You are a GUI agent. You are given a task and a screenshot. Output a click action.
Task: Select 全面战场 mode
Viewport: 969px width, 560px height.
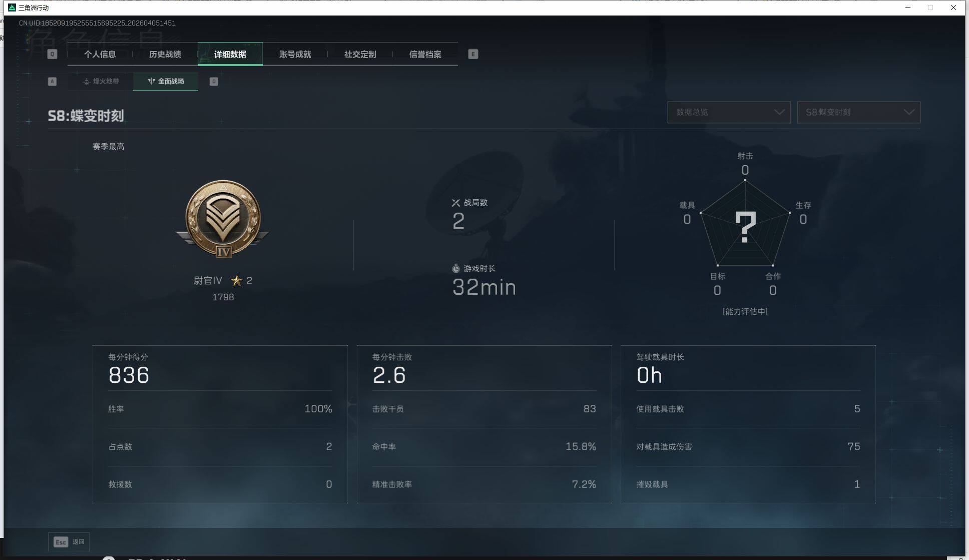click(x=166, y=81)
